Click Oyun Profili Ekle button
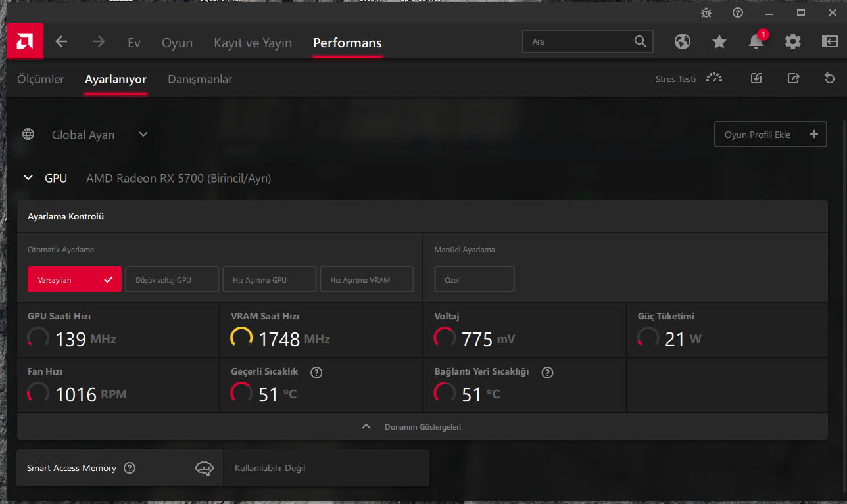Image resolution: width=847 pixels, height=504 pixels. (x=771, y=134)
